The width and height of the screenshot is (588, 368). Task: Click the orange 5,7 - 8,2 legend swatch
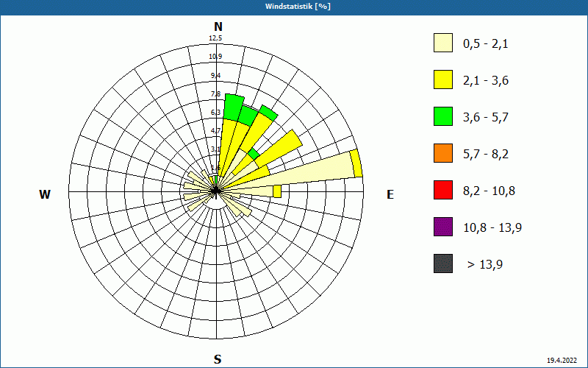pos(443,153)
